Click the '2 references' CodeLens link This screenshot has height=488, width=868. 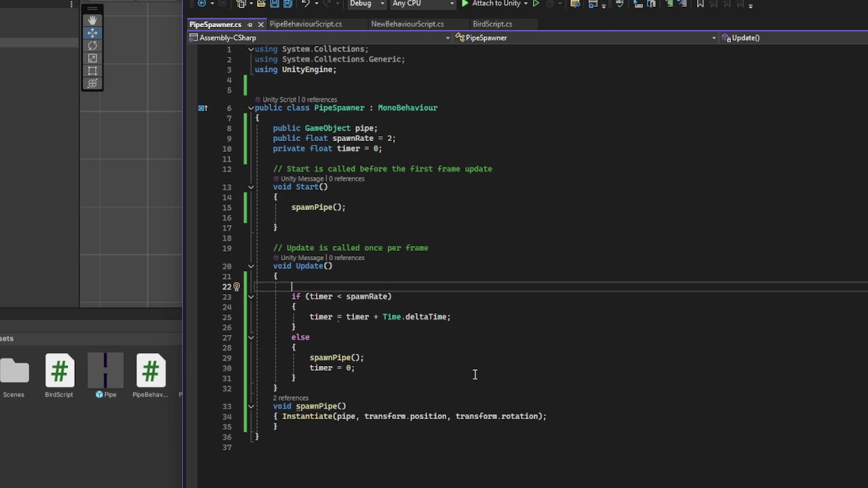pyautogui.click(x=291, y=398)
